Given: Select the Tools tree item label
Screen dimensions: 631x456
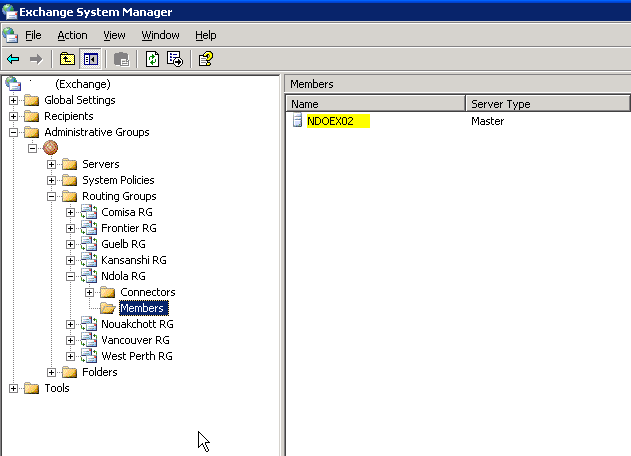Looking at the screenshot, I should (57, 388).
